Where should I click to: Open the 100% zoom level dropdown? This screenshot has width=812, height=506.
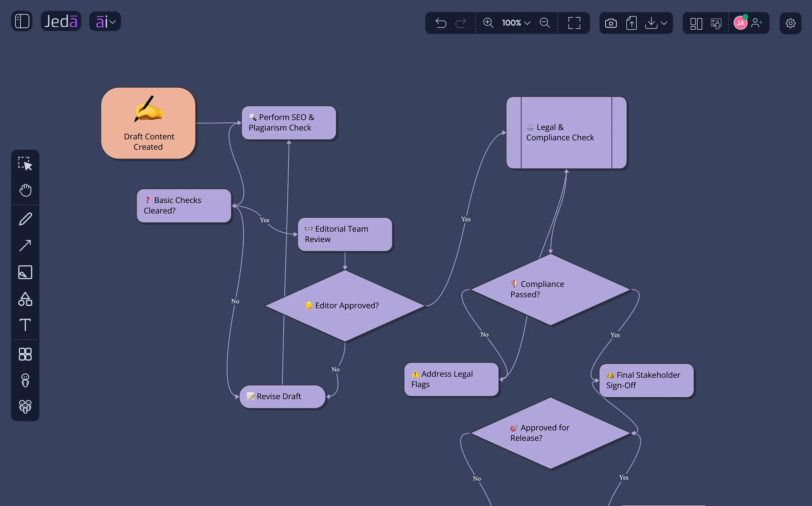point(516,23)
